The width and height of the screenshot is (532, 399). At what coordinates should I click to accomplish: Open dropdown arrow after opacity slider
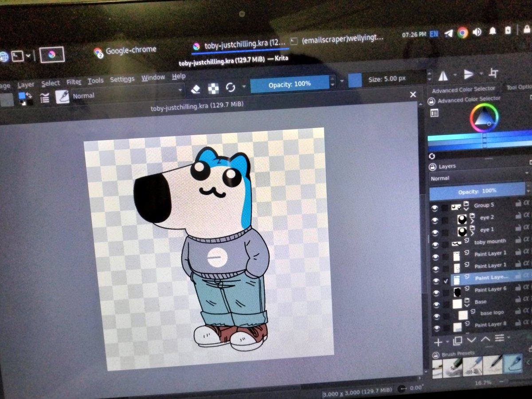pyautogui.click(x=341, y=82)
